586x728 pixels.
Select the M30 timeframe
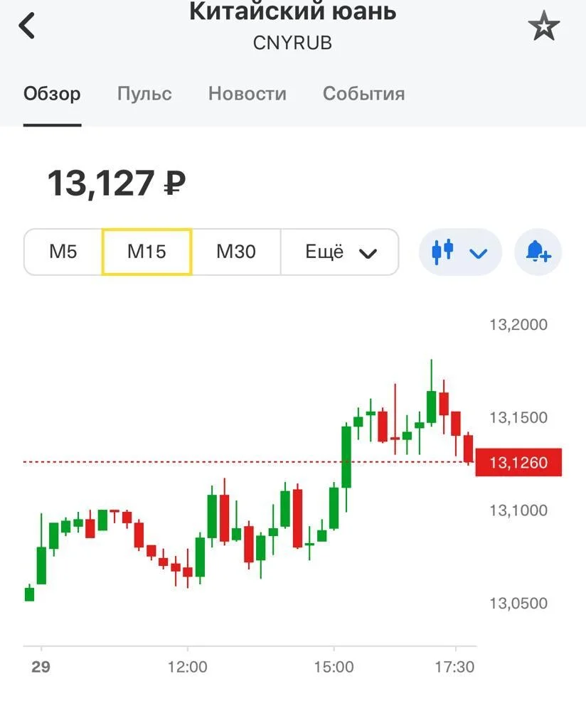click(236, 252)
